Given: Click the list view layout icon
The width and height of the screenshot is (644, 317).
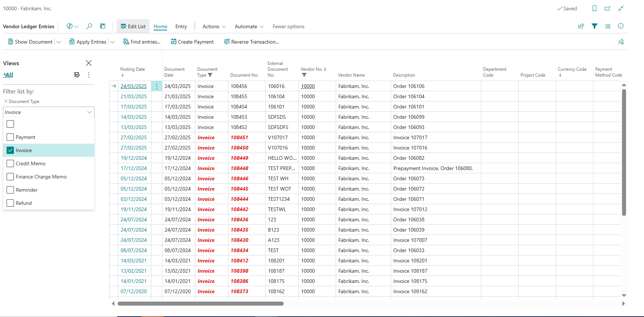Looking at the screenshot, I should point(608,26).
